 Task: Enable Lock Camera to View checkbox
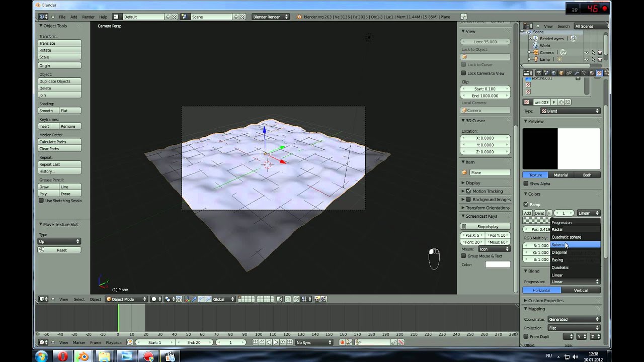[x=463, y=73]
